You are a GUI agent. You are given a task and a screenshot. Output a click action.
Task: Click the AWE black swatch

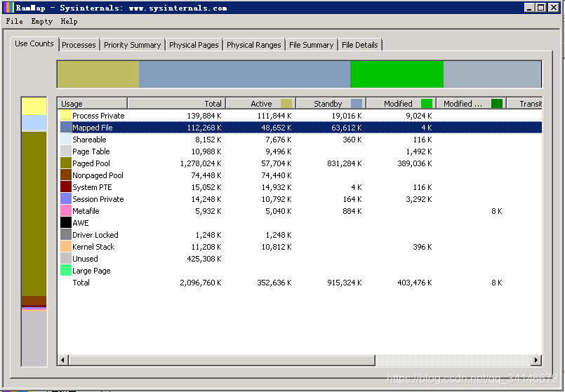[x=65, y=222]
